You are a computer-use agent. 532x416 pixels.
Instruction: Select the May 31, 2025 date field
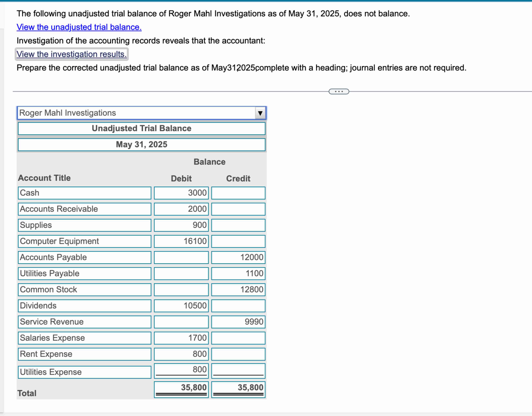tap(142, 144)
